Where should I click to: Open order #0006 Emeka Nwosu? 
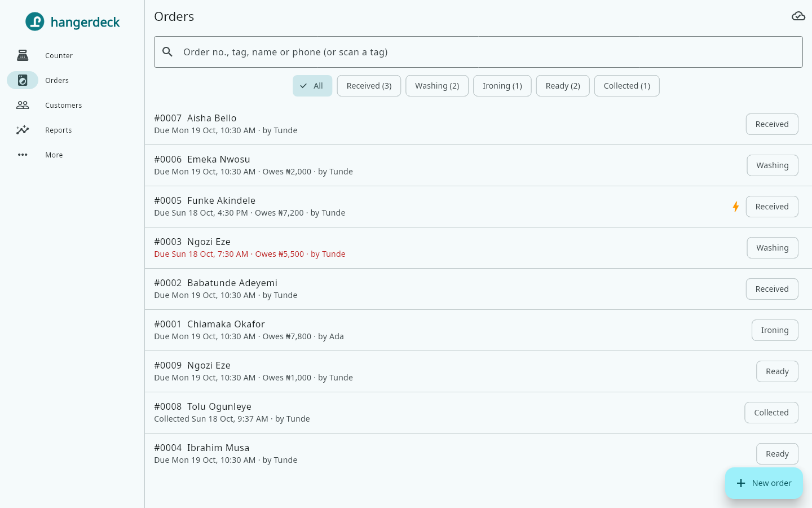click(478, 165)
